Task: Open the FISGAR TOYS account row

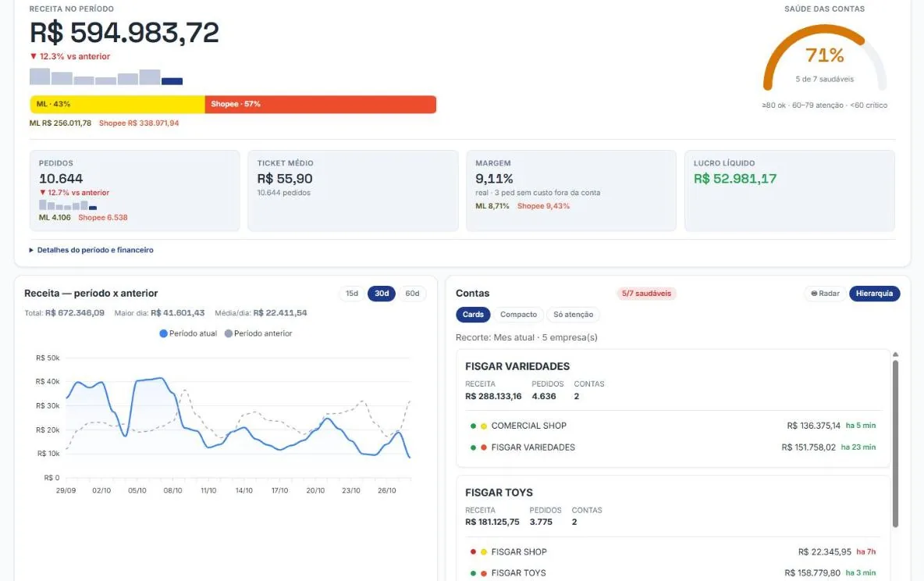Action: click(673, 572)
